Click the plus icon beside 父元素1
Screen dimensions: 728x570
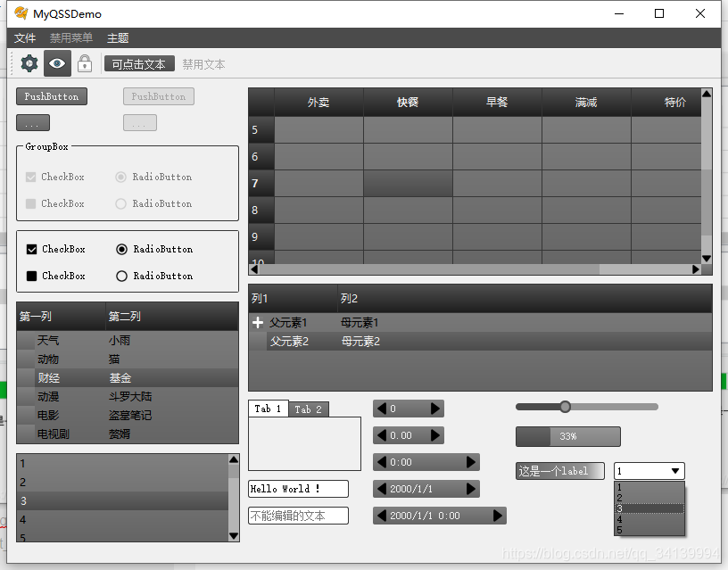[x=258, y=322]
